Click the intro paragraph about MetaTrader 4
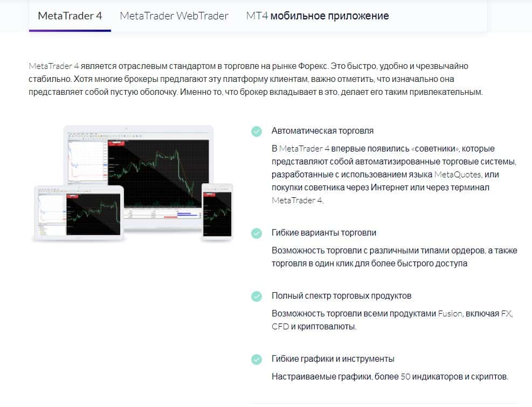 tap(255, 79)
